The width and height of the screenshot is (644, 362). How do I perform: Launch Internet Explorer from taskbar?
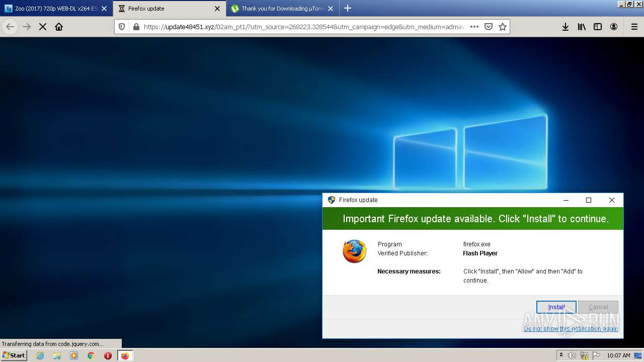[x=40, y=355]
